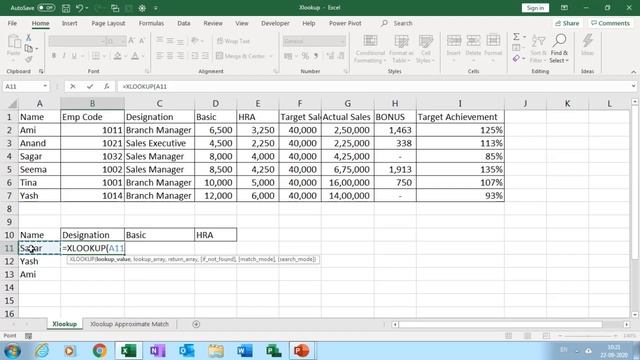The height and width of the screenshot is (360, 640).
Task: Select column header B
Action: (x=92, y=103)
